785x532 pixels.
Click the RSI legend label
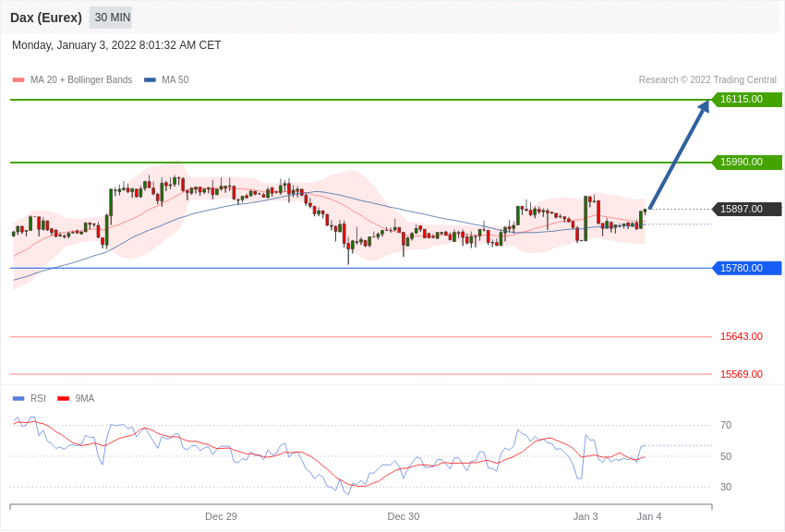coord(38,398)
